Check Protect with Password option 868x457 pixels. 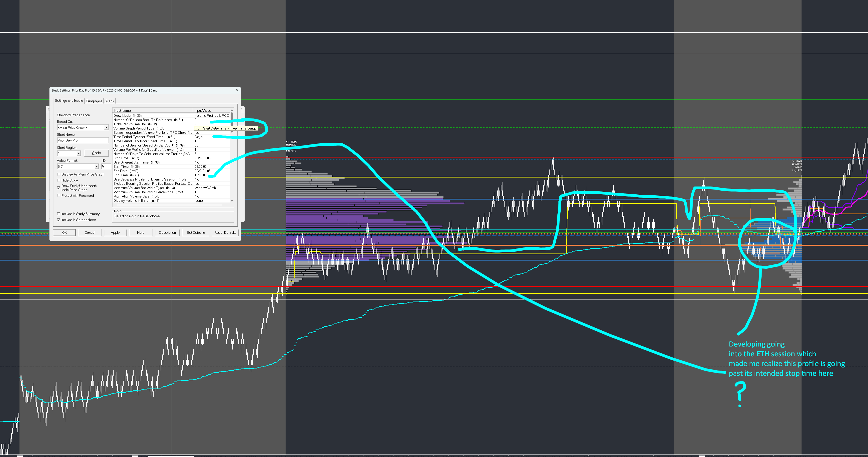[x=59, y=195]
